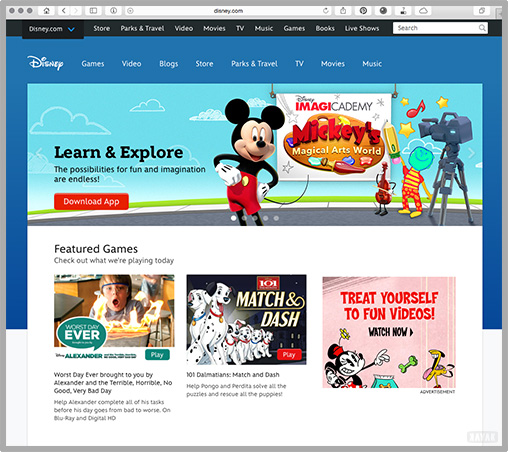The height and width of the screenshot is (452, 508).
Task: Go to next banner slide arrow
Action: tap(471, 153)
